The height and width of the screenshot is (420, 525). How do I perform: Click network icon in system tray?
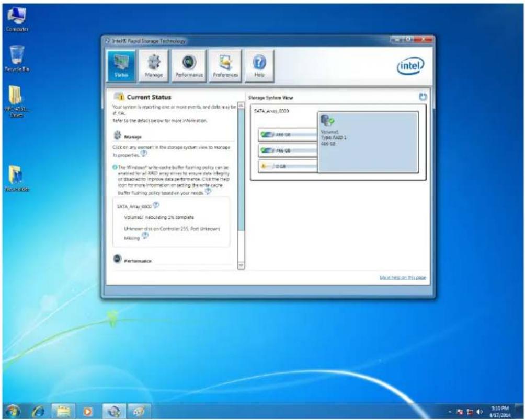tap(470, 412)
